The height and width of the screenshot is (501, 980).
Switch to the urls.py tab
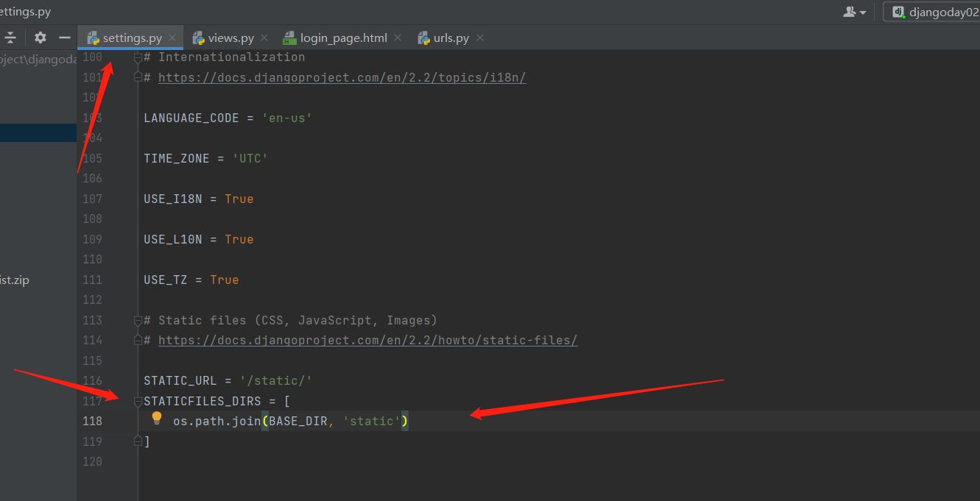[451, 38]
